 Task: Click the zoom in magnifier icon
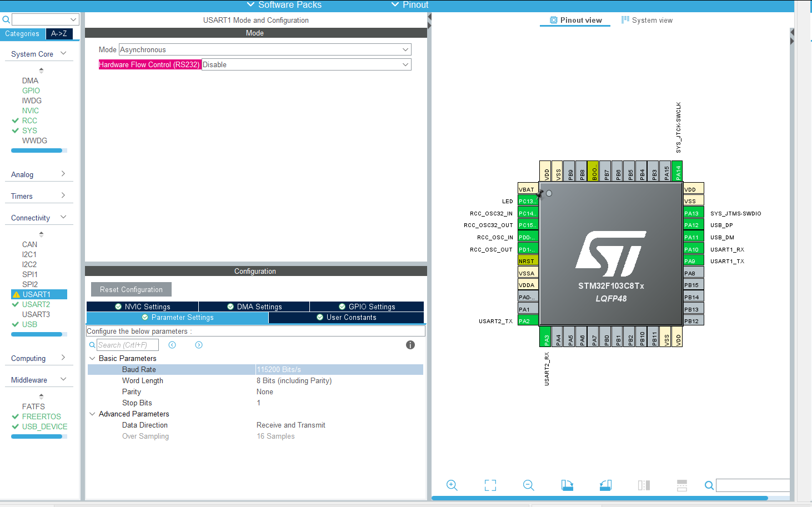[452, 485]
